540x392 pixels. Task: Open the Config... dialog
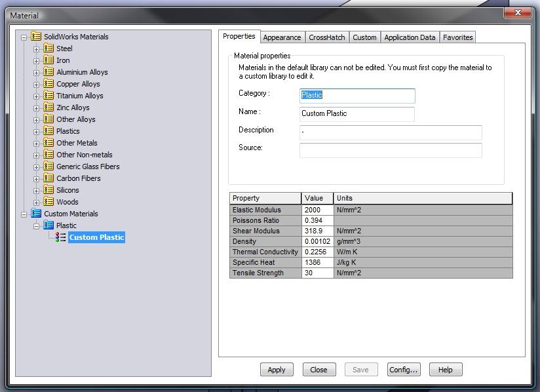(x=404, y=370)
